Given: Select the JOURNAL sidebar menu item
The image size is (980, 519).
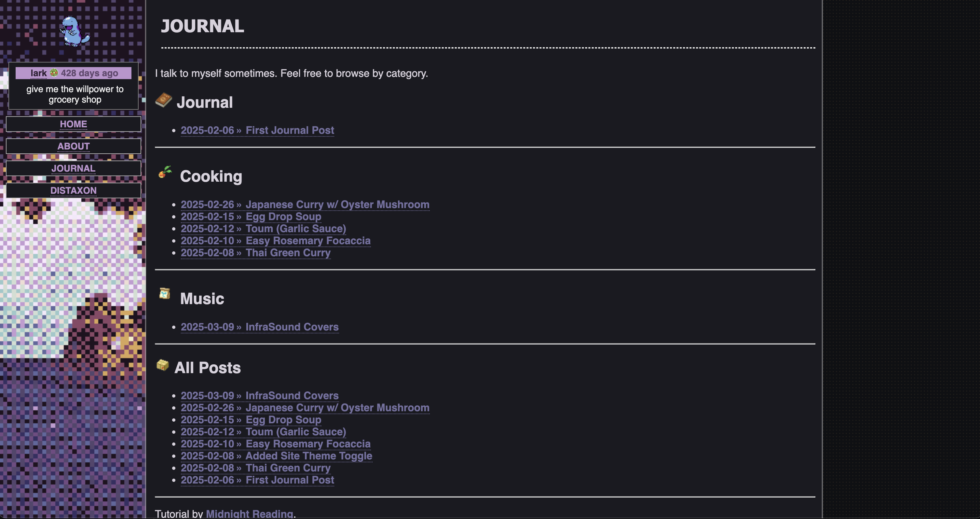Looking at the screenshot, I should (74, 168).
